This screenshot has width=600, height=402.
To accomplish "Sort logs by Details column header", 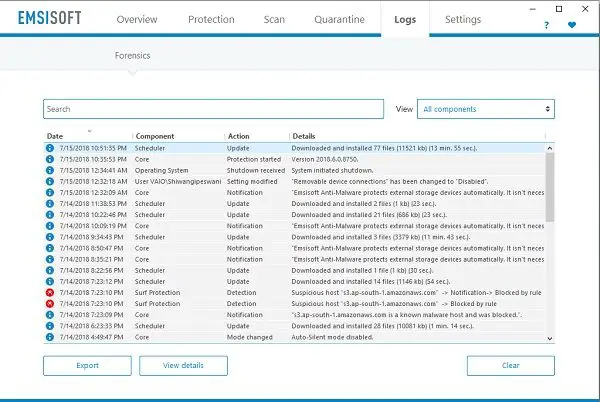I will pyautogui.click(x=304, y=136).
